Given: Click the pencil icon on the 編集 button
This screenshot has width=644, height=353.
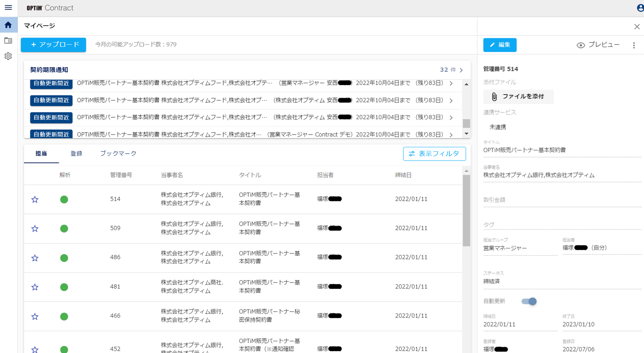Looking at the screenshot, I should [493, 45].
